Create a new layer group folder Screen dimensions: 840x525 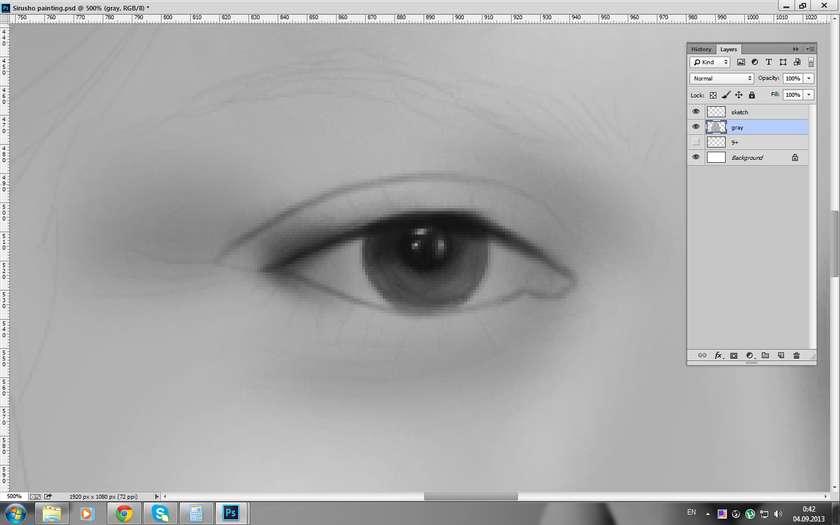(765, 355)
